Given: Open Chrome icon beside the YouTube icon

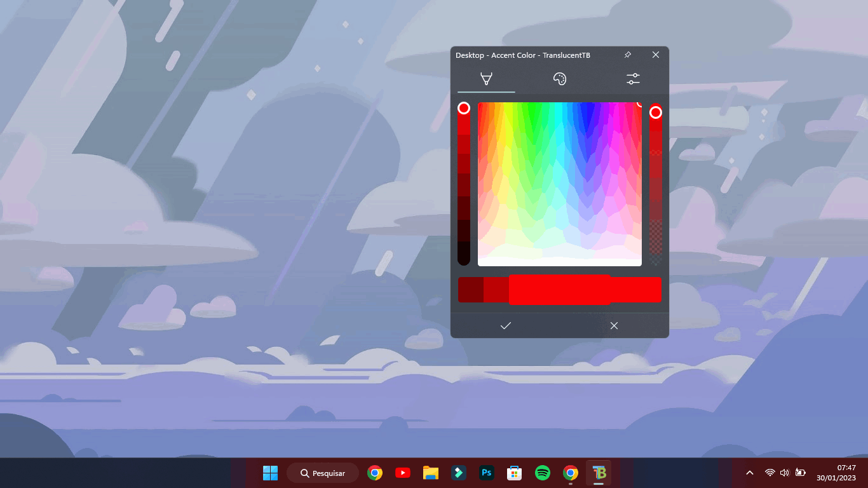Looking at the screenshot, I should 375,473.
